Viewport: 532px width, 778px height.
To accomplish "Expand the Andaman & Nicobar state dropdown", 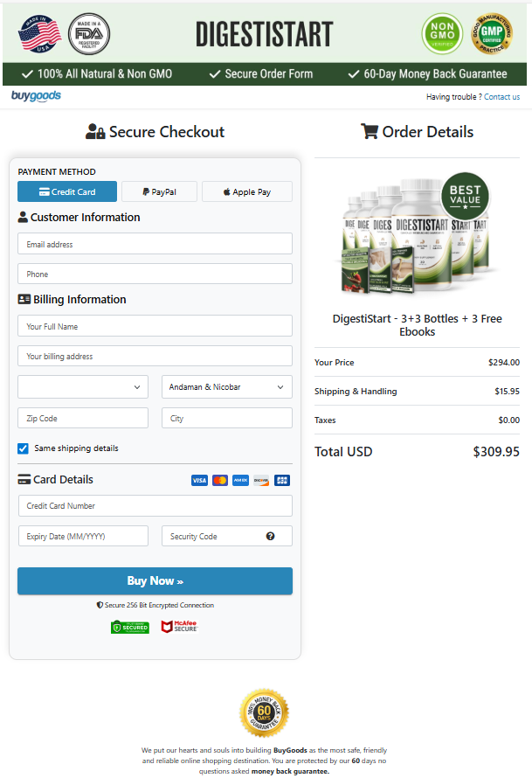I will 227,386.
